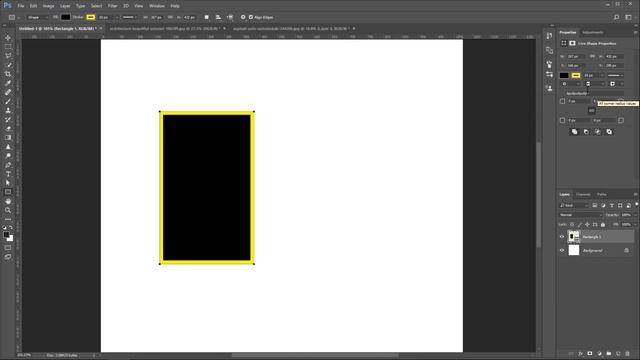Click the Subtract Front Shape pathfinder icon
Screen dimensions: 640x360
[586, 132]
